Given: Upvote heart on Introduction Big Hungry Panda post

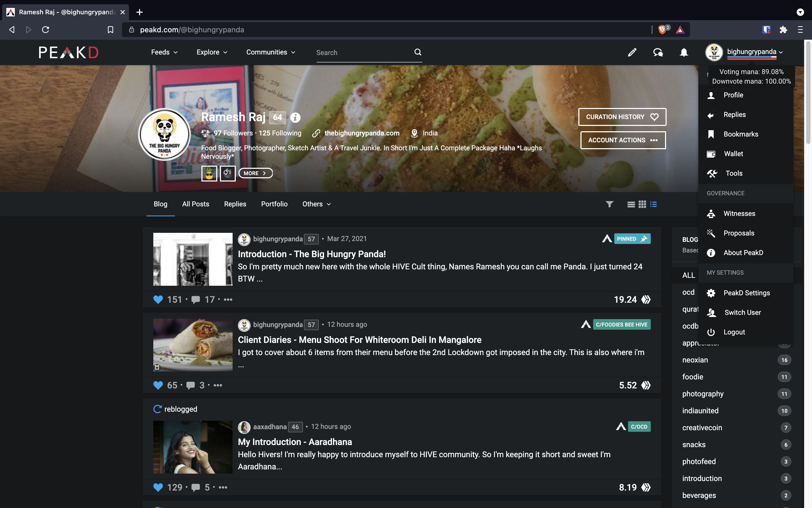Looking at the screenshot, I should [x=158, y=299].
